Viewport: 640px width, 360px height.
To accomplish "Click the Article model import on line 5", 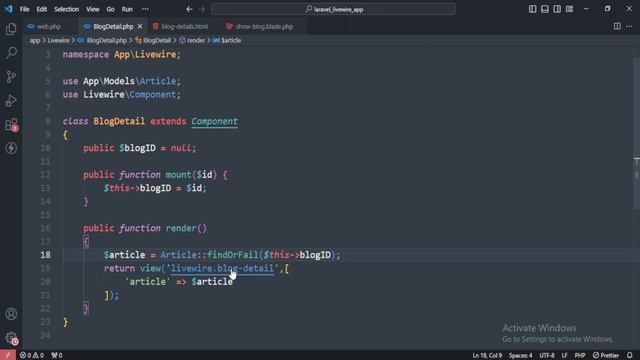I will click(x=158, y=81).
